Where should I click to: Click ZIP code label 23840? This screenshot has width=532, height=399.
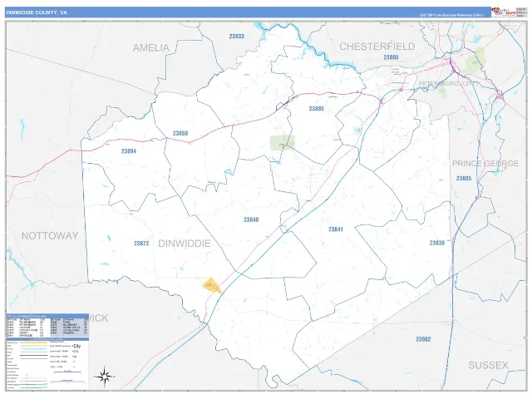coord(251,219)
